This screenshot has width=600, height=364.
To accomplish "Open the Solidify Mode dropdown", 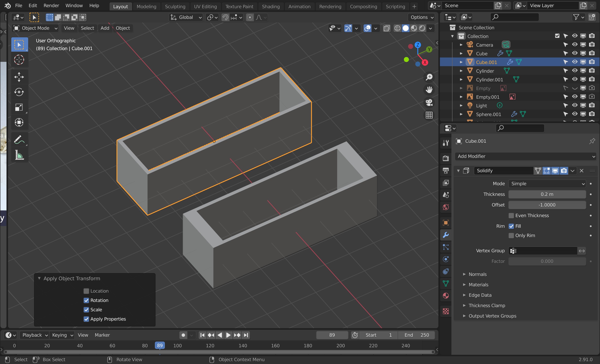I will click(x=547, y=184).
